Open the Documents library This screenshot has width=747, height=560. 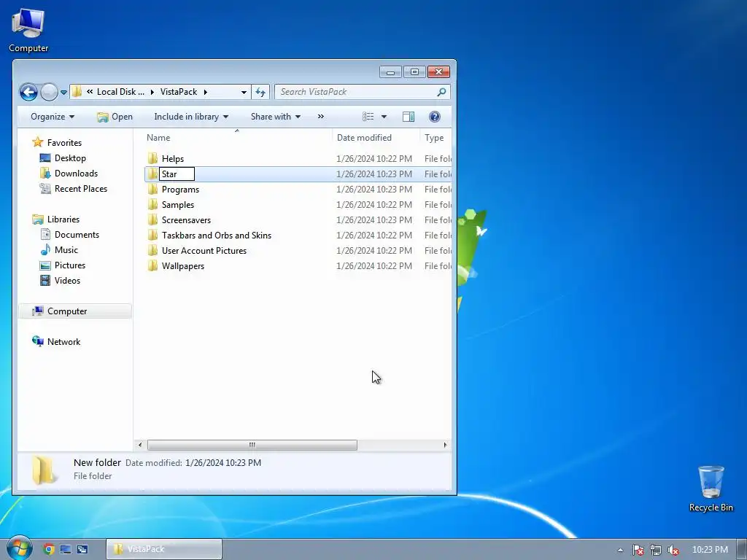pyautogui.click(x=77, y=235)
